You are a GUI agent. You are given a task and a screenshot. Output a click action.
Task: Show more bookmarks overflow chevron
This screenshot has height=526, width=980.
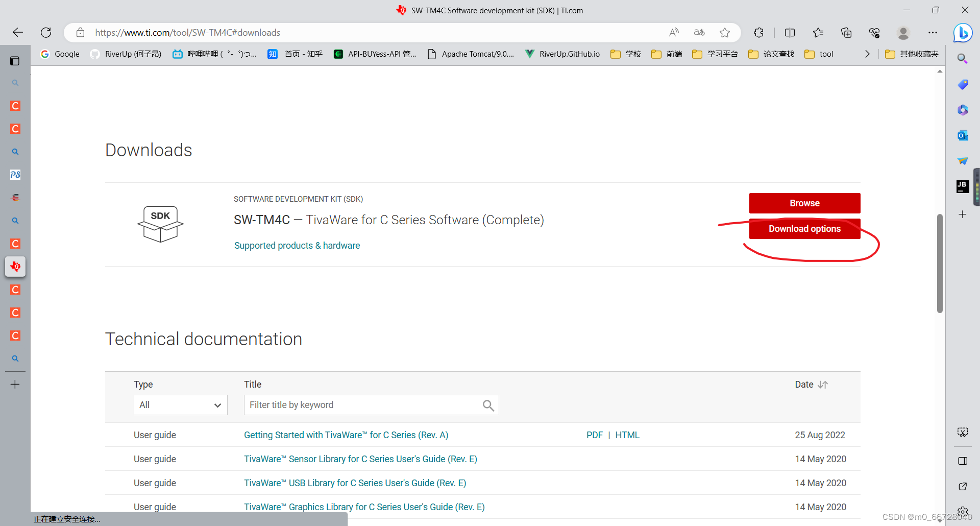pyautogui.click(x=867, y=54)
